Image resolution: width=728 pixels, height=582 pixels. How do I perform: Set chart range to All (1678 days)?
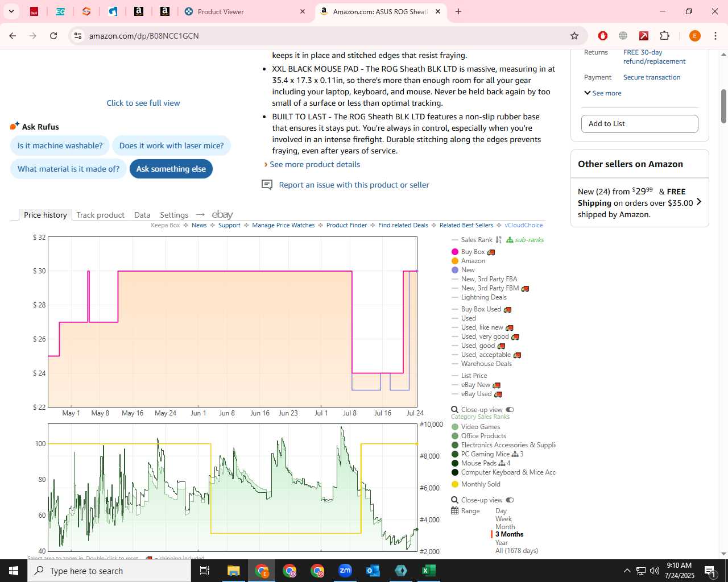[x=516, y=551]
